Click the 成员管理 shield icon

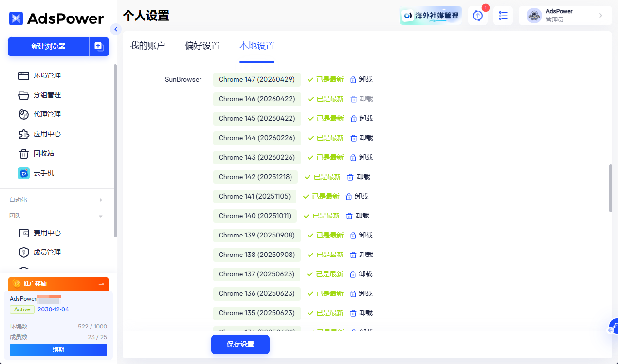point(24,252)
